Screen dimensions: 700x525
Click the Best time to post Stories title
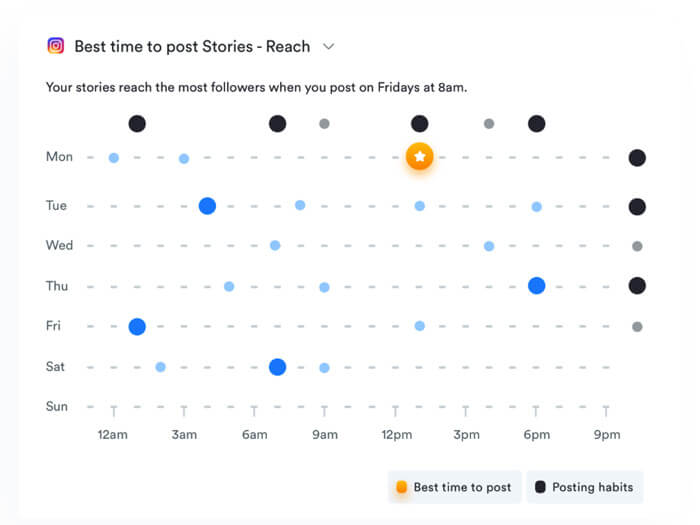click(x=192, y=46)
